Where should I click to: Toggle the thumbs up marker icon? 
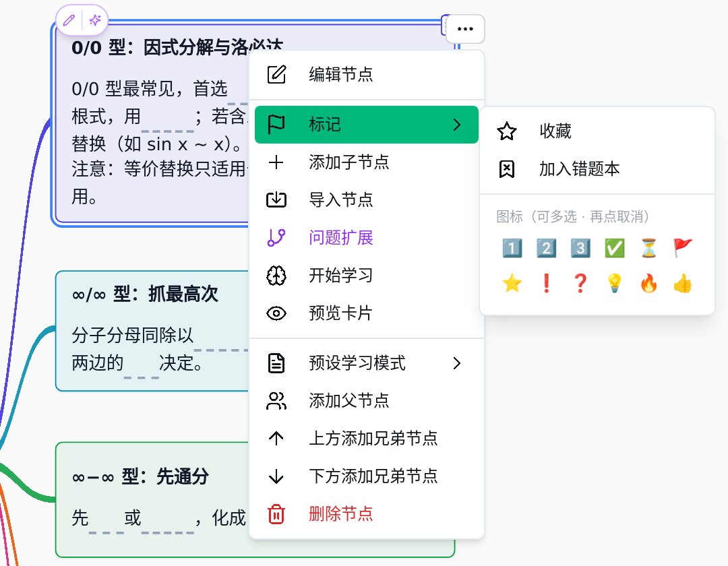pos(682,283)
